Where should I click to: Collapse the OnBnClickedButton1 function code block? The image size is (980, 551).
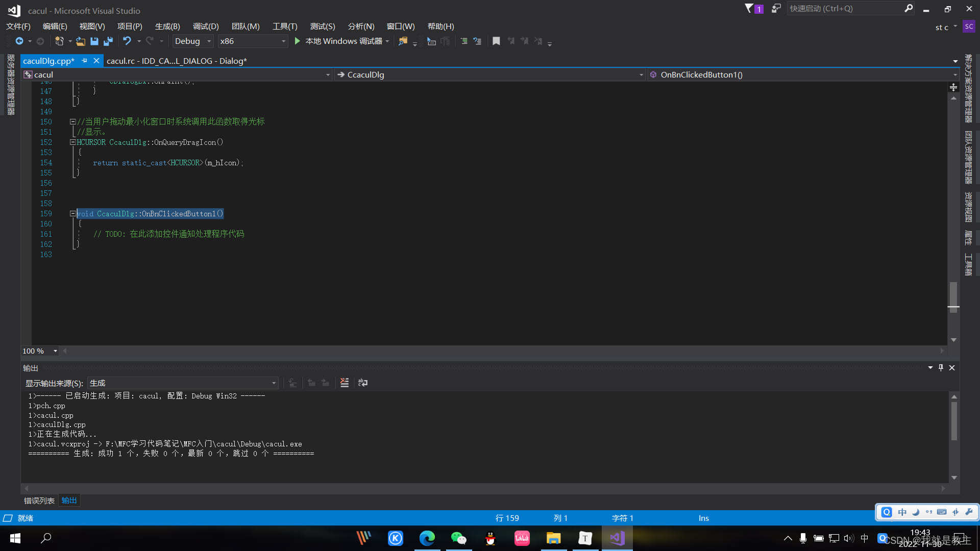click(73, 214)
